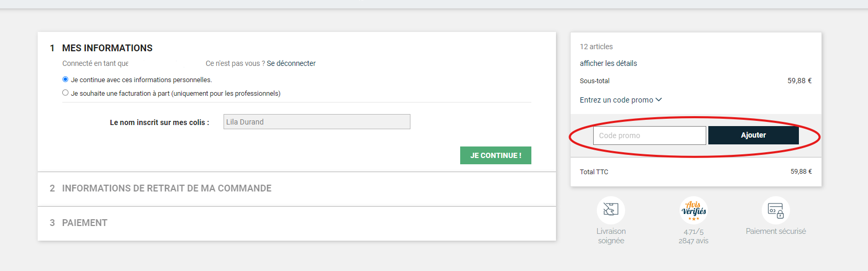Click the Avis Vérifiés badge icon
868x271 pixels.
[x=694, y=210]
